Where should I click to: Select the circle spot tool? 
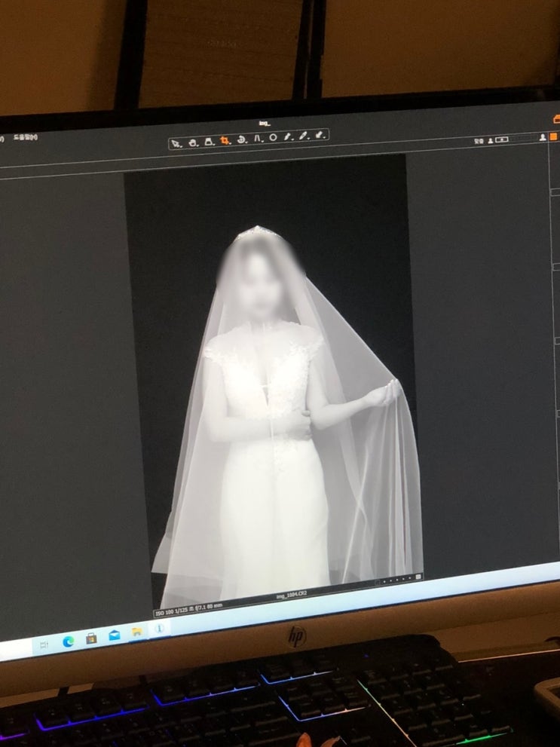pyautogui.click(x=273, y=138)
